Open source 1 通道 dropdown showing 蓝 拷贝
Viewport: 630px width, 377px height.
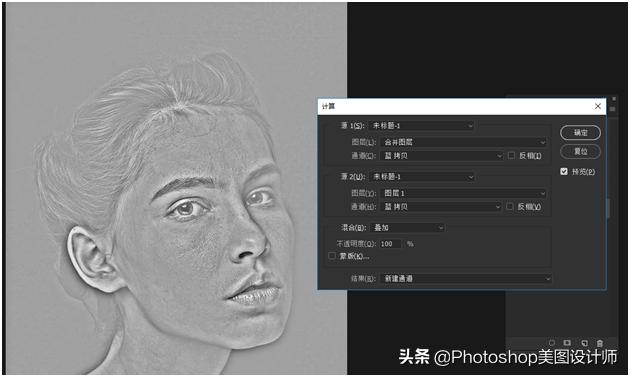point(441,156)
